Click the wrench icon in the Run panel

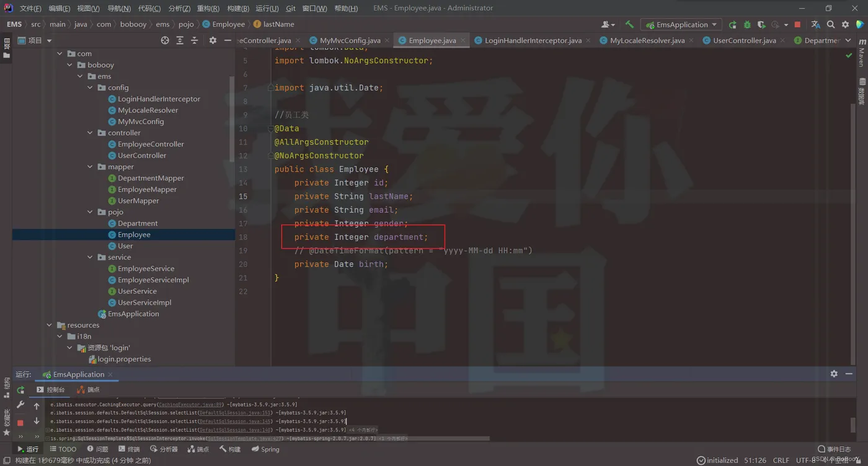pos(20,405)
